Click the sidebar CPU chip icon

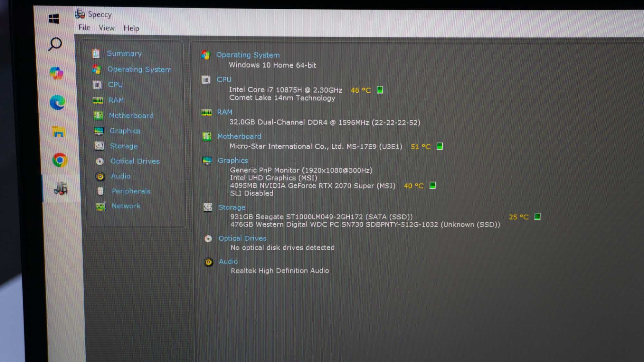[97, 85]
